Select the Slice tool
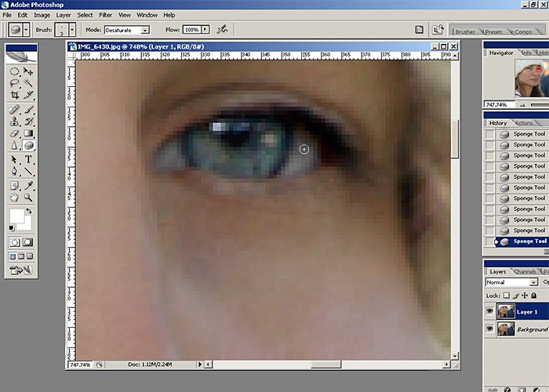The height and width of the screenshot is (392, 549). point(28,95)
